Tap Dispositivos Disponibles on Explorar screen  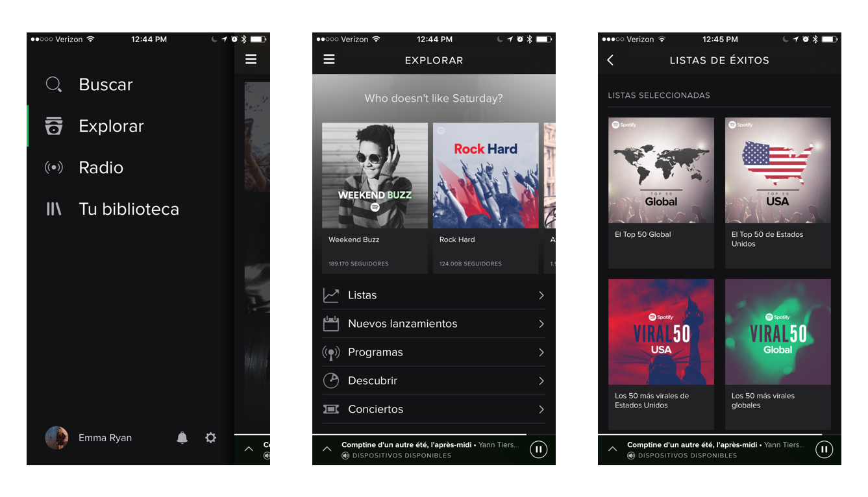(x=402, y=455)
